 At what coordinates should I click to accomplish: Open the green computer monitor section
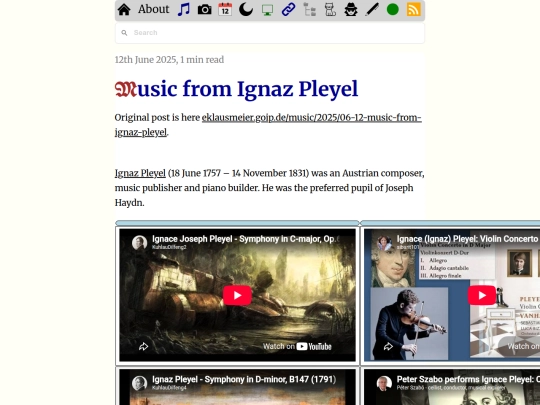(x=268, y=10)
